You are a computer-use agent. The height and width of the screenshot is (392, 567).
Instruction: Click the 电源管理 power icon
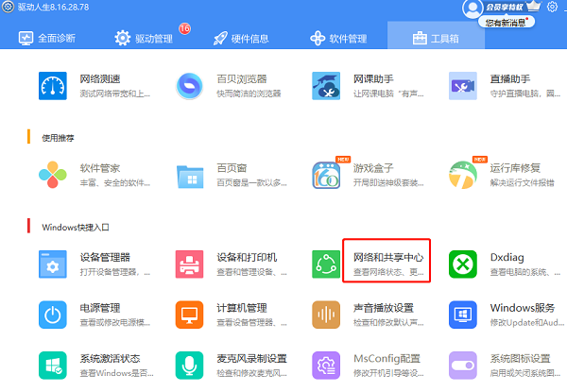click(x=52, y=315)
